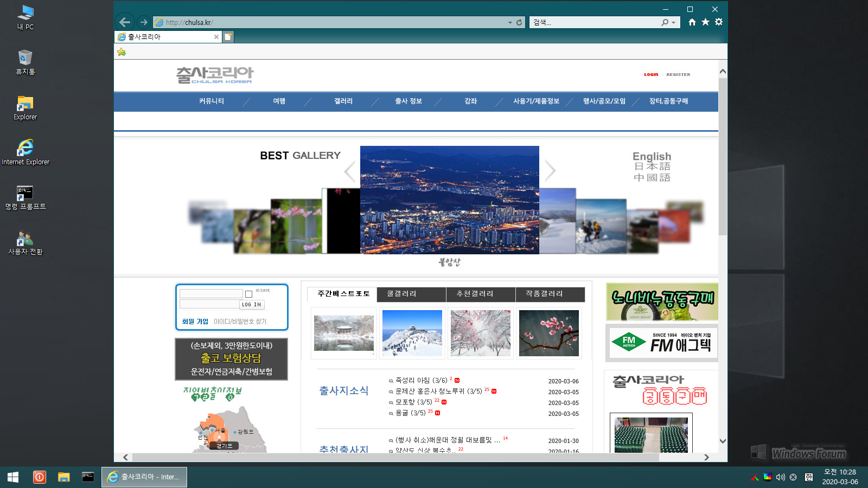Click the horizontal scrollbar right arrow
The height and width of the screenshot is (488, 868).
706,457
